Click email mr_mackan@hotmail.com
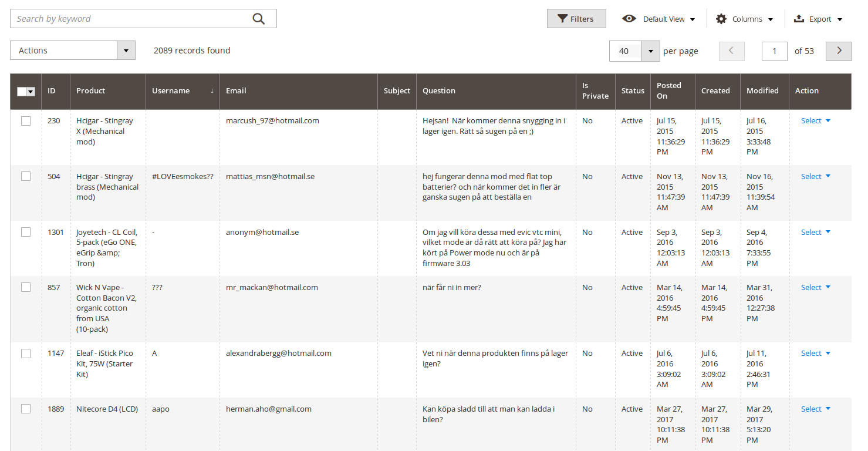 [272, 287]
